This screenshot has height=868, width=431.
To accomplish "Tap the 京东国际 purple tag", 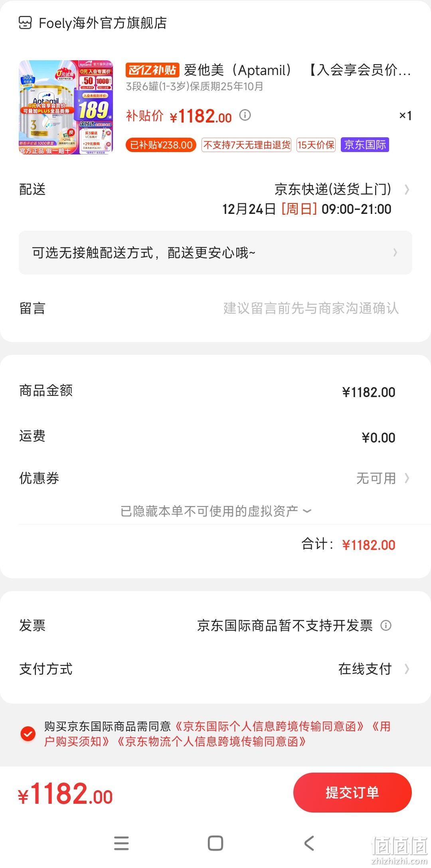I will click(x=365, y=145).
